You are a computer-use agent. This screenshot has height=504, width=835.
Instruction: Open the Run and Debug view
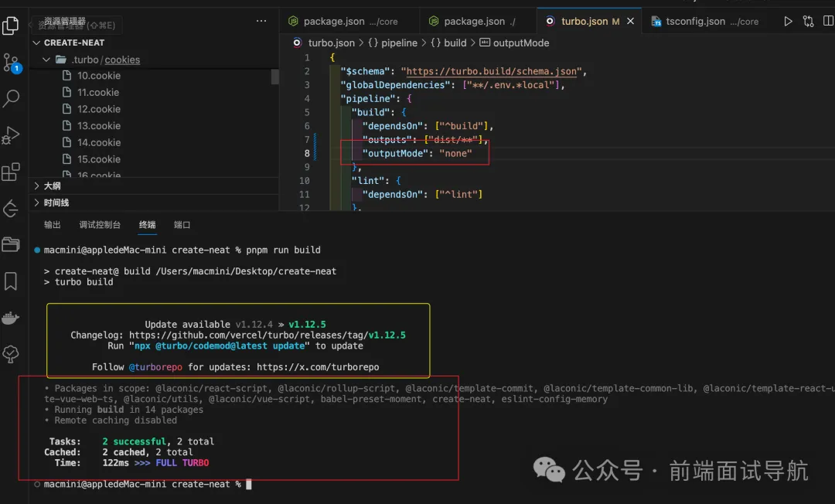pos(11,135)
